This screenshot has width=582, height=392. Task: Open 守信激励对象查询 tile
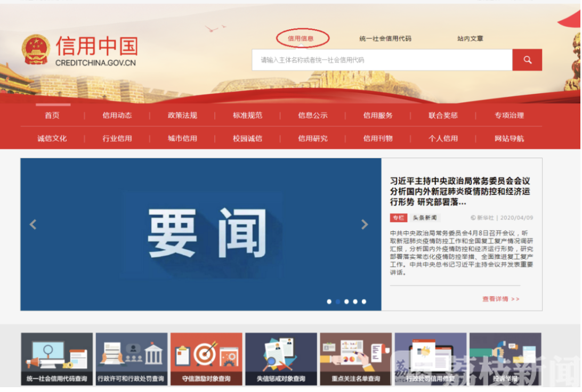click(206, 360)
